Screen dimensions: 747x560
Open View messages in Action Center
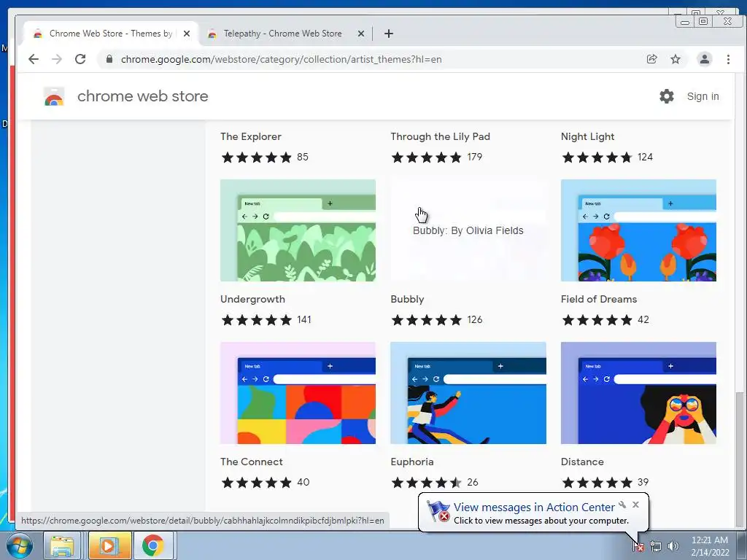pos(534,507)
